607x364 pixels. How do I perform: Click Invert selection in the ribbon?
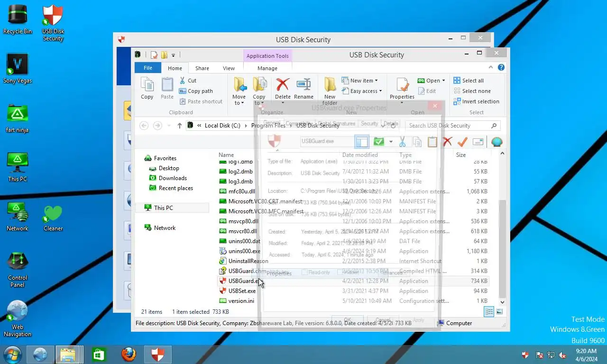click(x=476, y=101)
